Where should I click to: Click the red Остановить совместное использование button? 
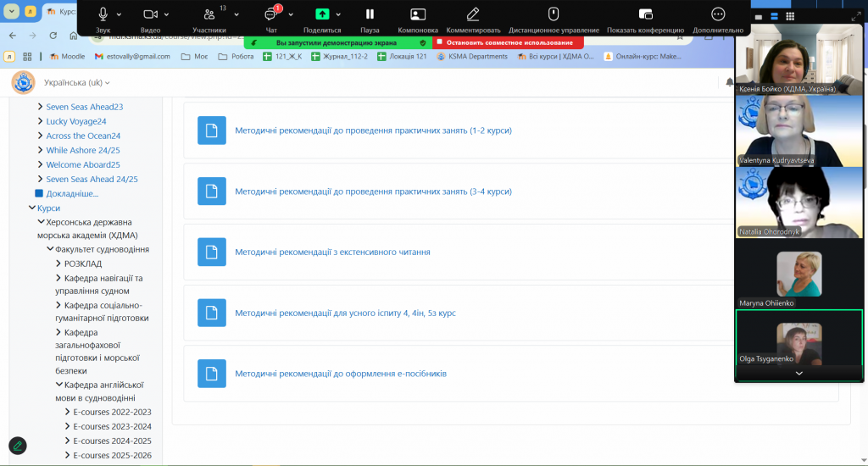click(x=509, y=42)
